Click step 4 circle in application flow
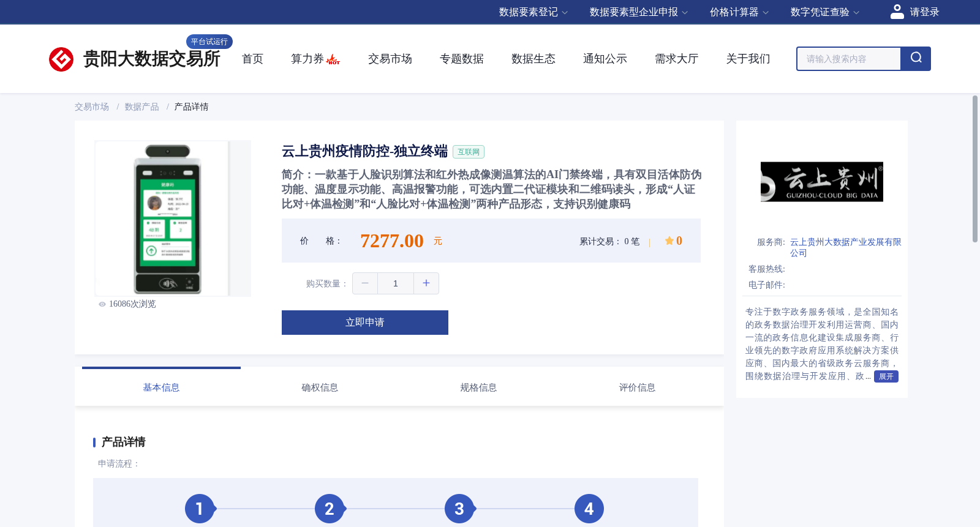The width and height of the screenshot is (980, 527). [x=589, y=509]
